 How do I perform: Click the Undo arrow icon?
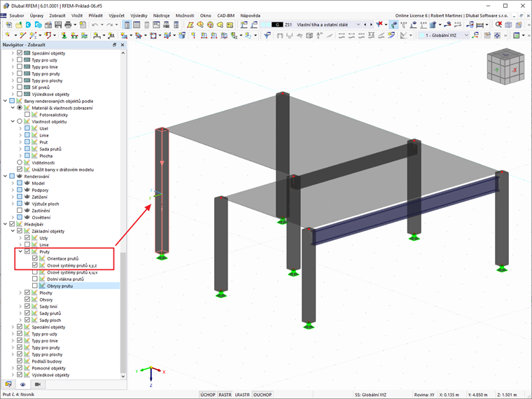tap(95, 24)
